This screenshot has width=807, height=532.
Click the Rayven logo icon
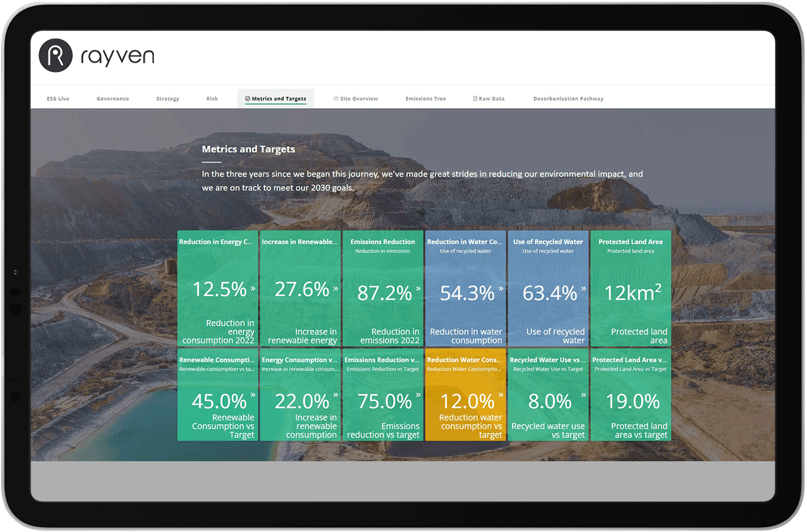(55, 56)
